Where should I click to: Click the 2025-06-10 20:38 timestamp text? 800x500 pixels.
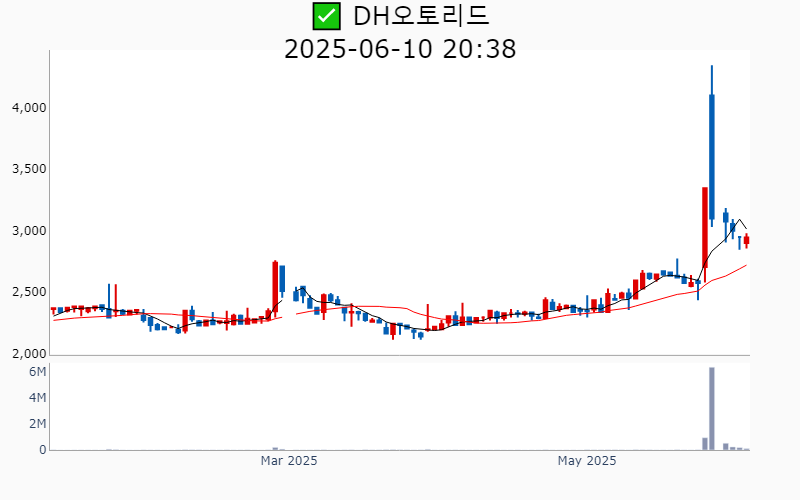point(400,49)
